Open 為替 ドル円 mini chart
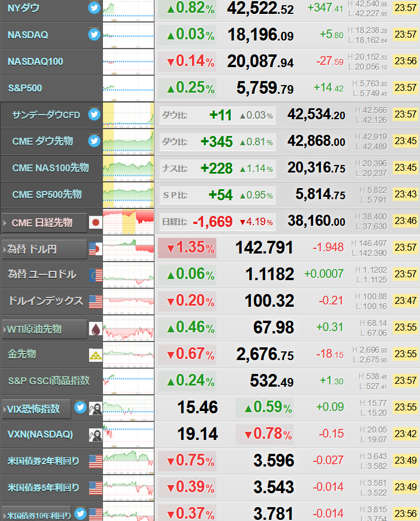This screenshot has width=420, height=521. 128,248
